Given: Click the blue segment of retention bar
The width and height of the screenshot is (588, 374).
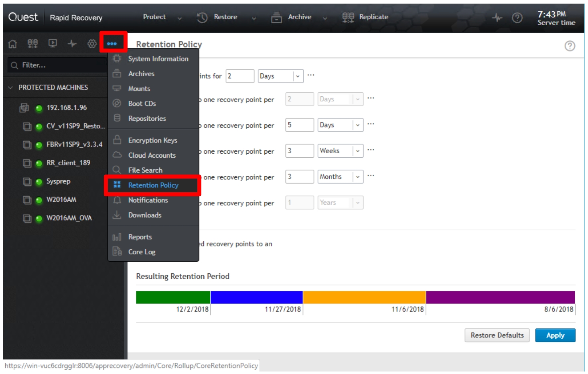Looking at the screenshot, I should (257, 297).
